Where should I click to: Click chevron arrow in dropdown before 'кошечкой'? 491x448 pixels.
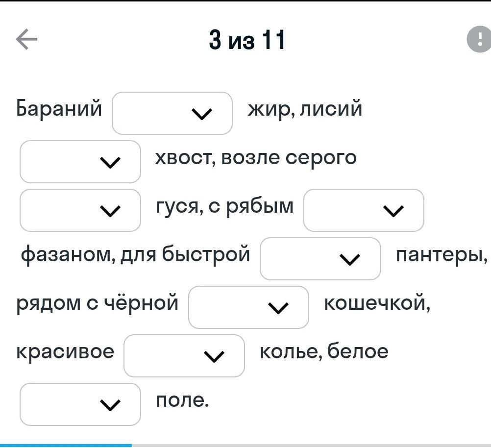[x=278, y=308]
